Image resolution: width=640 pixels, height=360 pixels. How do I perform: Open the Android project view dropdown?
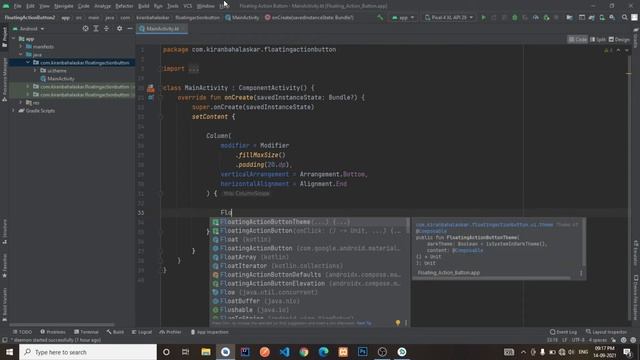29,29
